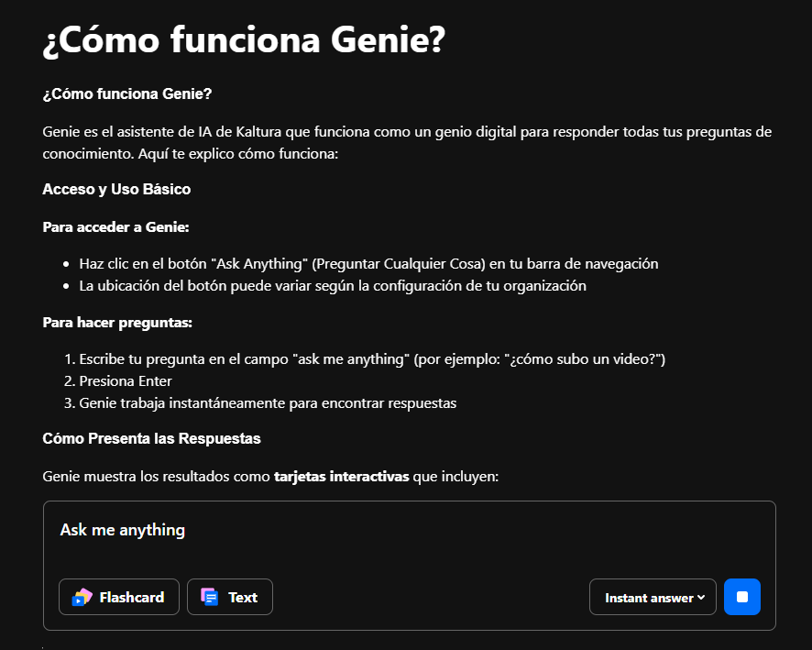
Task: Click the La ubicación del botón bullet
Action: pyautogui.click(x=333, y=286)
